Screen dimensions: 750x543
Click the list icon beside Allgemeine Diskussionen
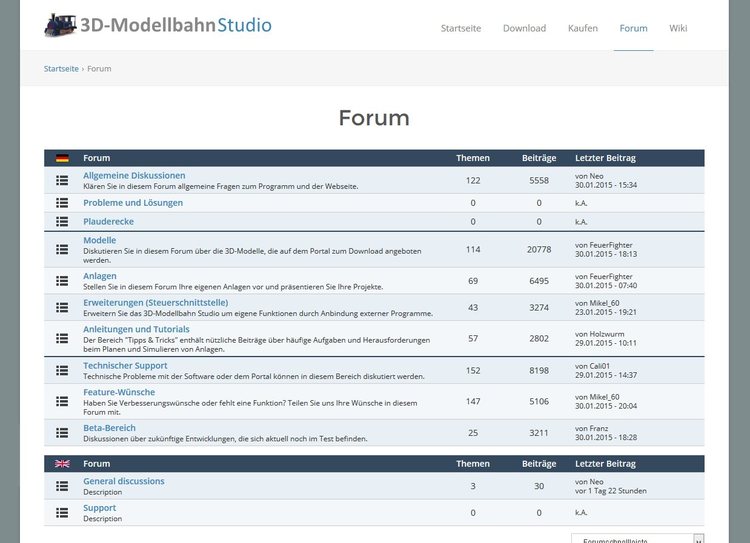62,180
